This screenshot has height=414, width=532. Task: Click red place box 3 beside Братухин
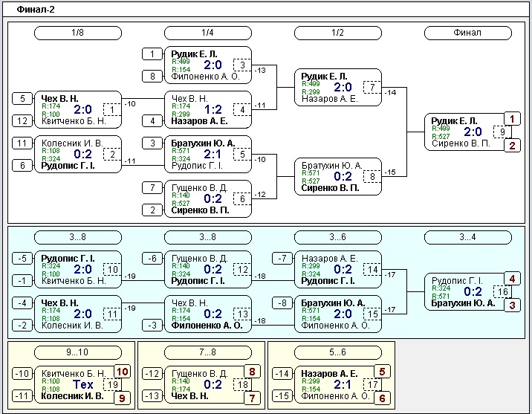click(512, 305)
